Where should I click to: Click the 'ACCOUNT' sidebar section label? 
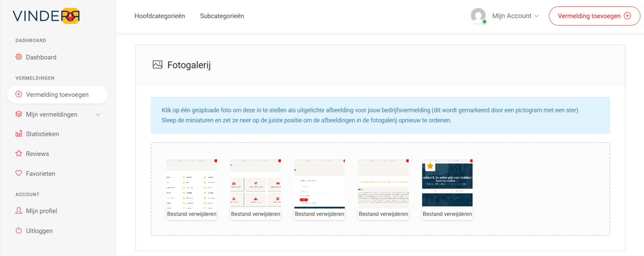(27, 194)
